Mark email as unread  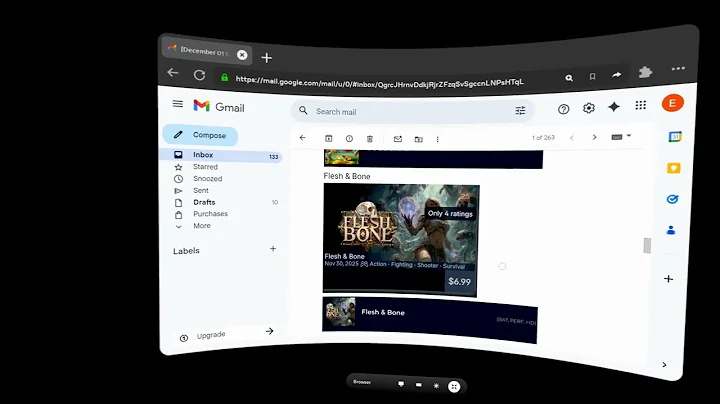click(x=398, y=139)
